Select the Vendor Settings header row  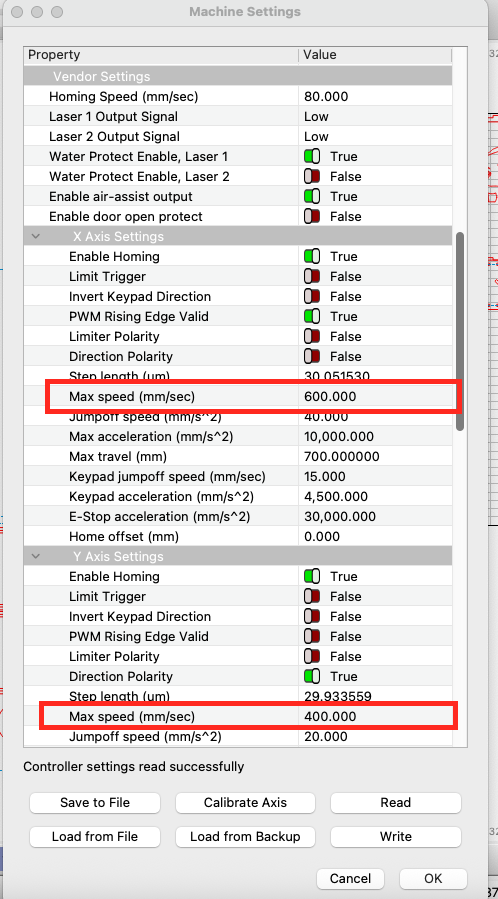click(x=238, y=76)
